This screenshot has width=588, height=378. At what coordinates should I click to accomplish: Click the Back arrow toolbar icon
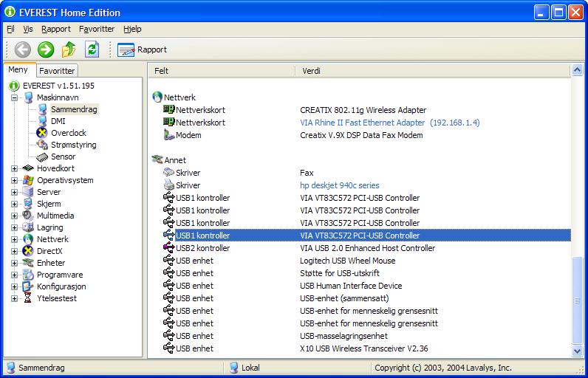pos(22,49)
